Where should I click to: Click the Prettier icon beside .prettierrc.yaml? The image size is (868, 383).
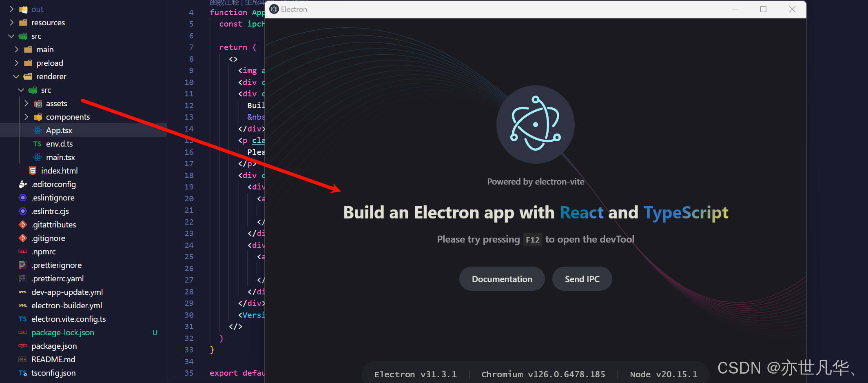[x=22, y=278]
